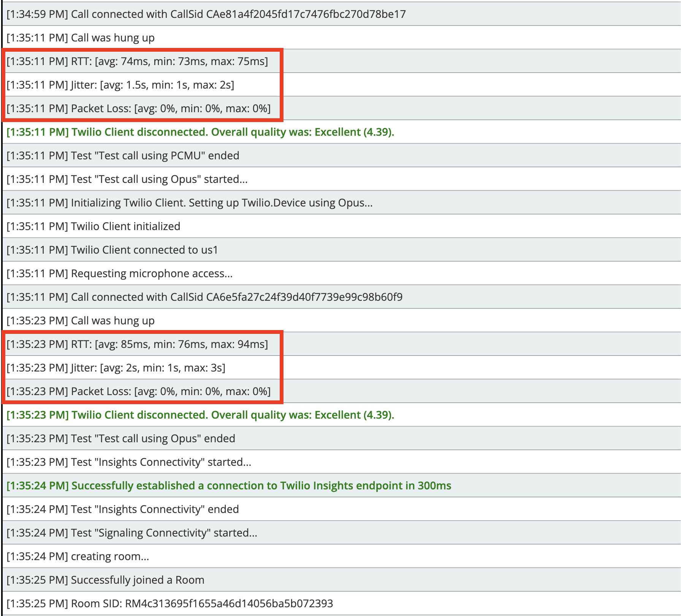Select the Jitter avg 1.5s log line
The image size is (681, 616).
pos(120,85)
